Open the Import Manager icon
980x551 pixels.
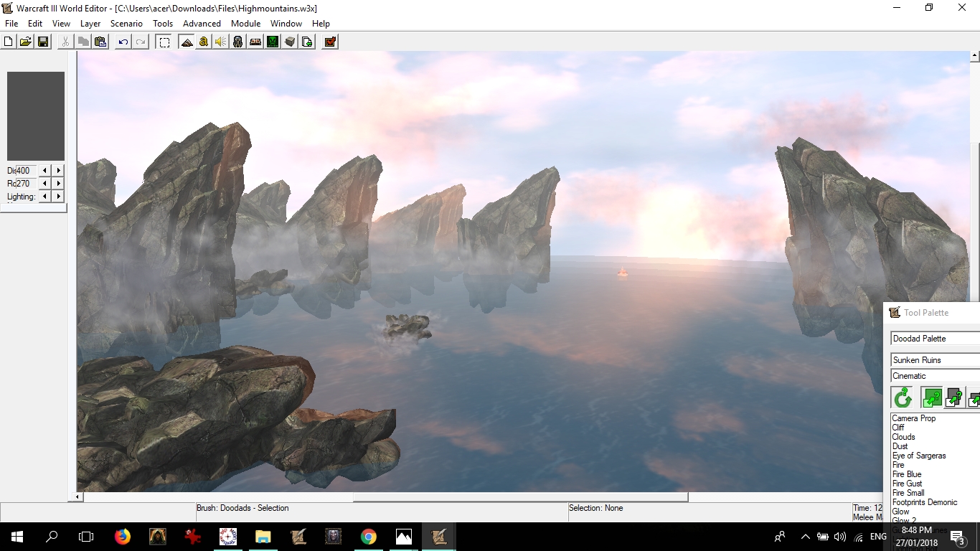[x=307, y=42]
